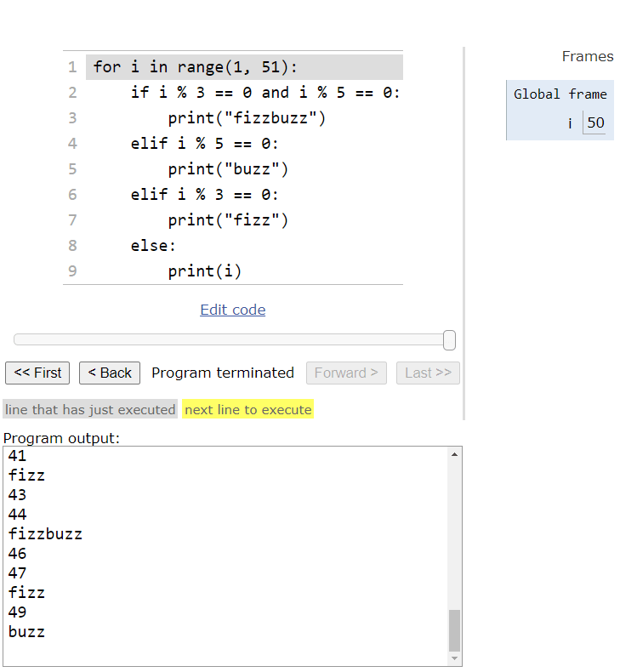The height and width of the screenshot is (672, 620).
Task: Click the 'Program output:' label
Action: pos(61,438)
